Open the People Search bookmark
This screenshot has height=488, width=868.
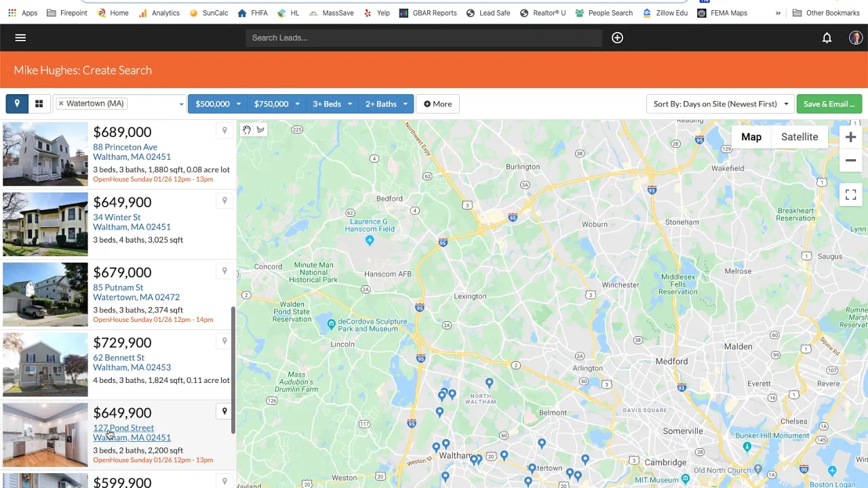604,13
